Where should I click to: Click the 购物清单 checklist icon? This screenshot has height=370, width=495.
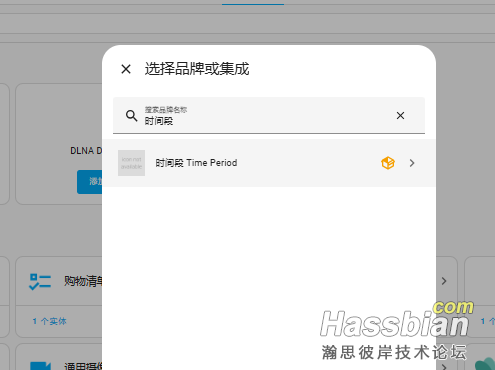(40, 282)
